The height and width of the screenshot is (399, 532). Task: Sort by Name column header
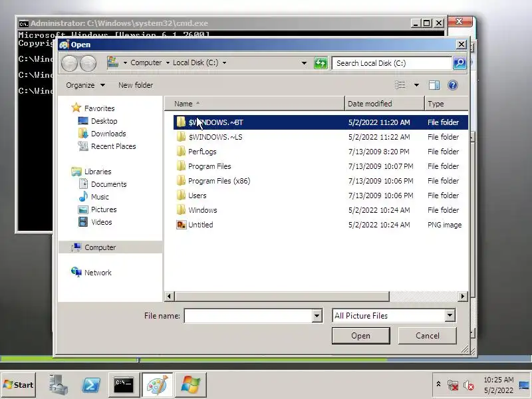pyautogui.click(x=255, y=104)
